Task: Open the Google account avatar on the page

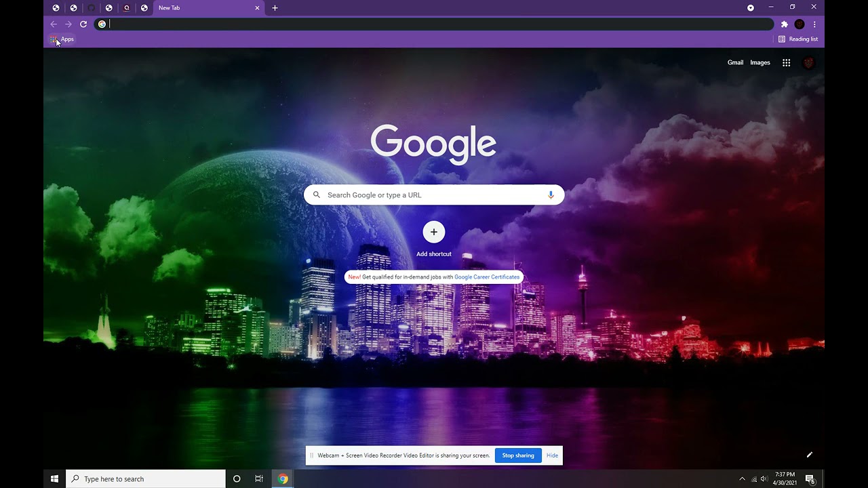Action: (808, 63)
